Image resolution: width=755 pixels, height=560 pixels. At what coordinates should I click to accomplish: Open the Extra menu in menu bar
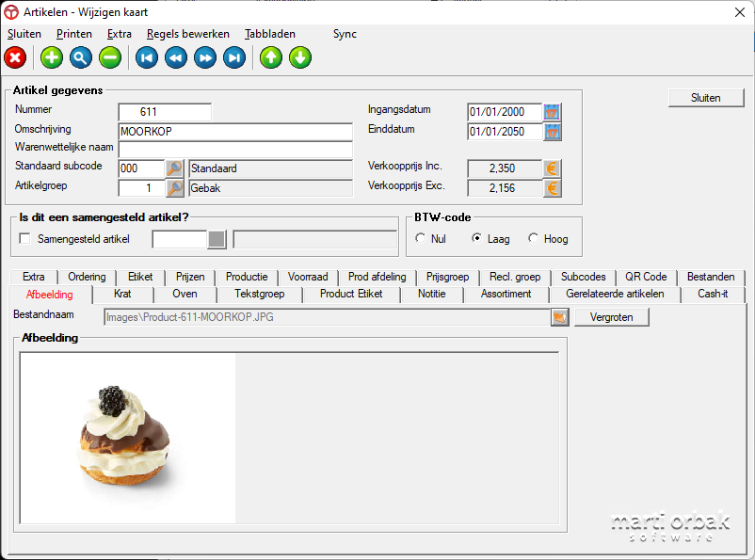[x=120, y=34]
